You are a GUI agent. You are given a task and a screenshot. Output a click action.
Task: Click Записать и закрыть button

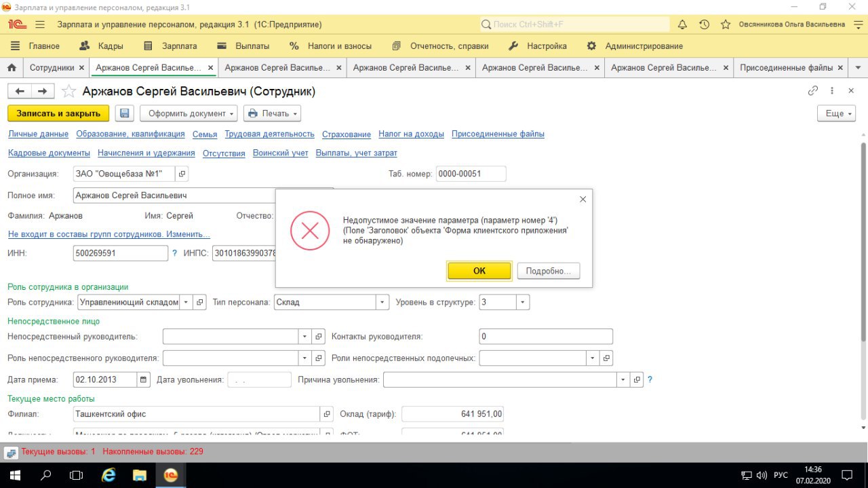[58, 113]
